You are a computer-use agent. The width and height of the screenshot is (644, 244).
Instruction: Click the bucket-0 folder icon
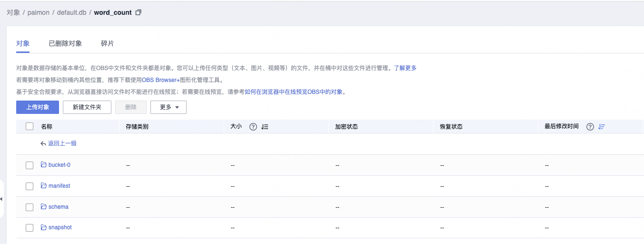click(x=44, y=165)
